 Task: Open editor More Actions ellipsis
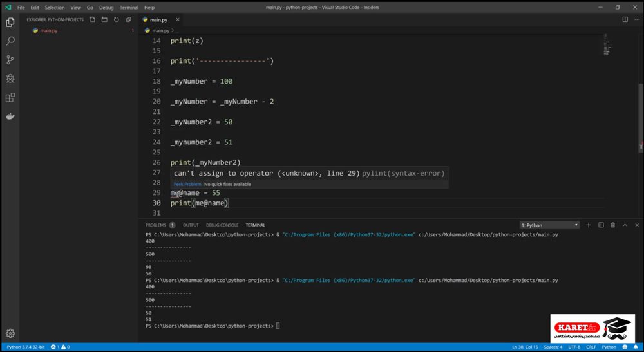point(637,19)
